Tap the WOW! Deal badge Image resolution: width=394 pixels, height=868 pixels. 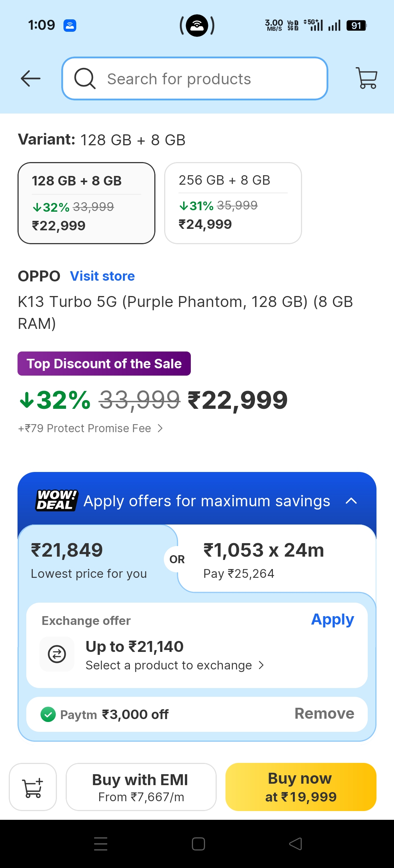[57, 500]
